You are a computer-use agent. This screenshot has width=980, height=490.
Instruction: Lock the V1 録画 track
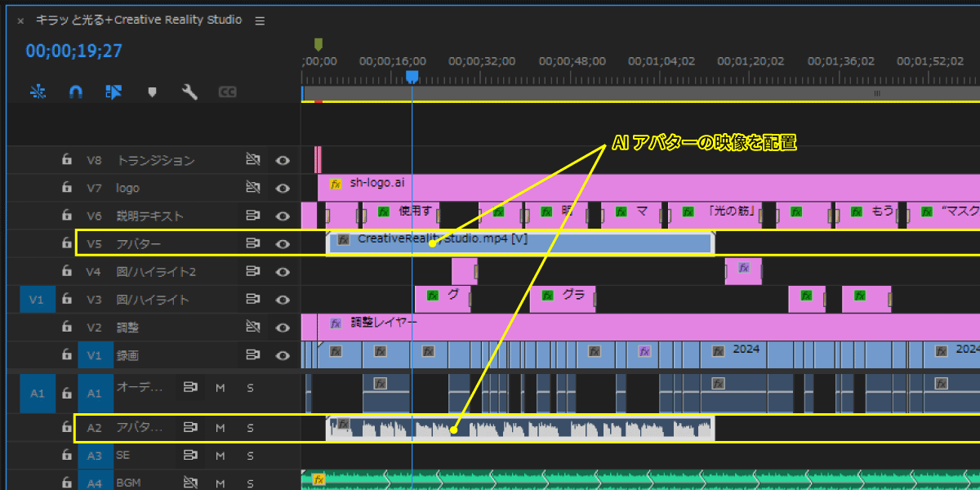pos(67,355)
